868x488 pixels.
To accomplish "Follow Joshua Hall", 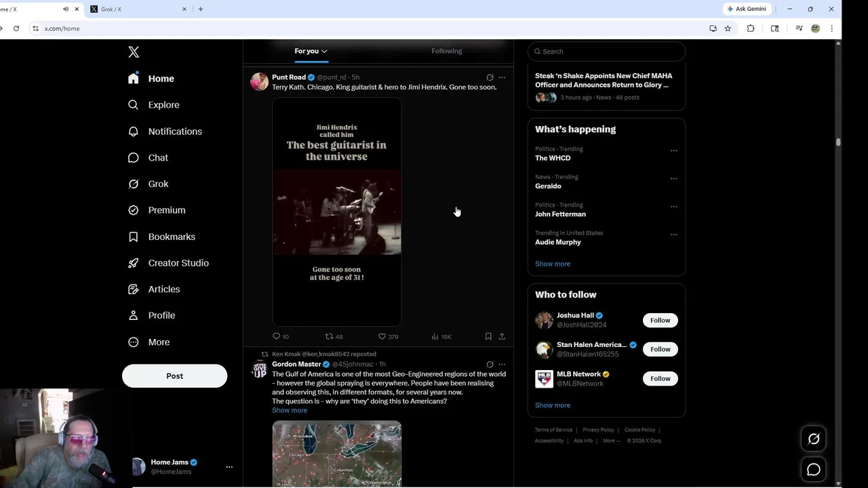I will tap(660, 320).
